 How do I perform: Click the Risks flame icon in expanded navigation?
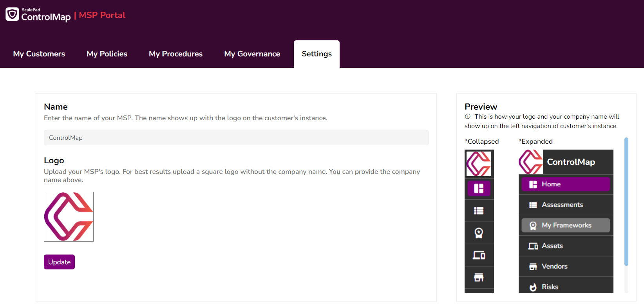[x=533, y=287]
